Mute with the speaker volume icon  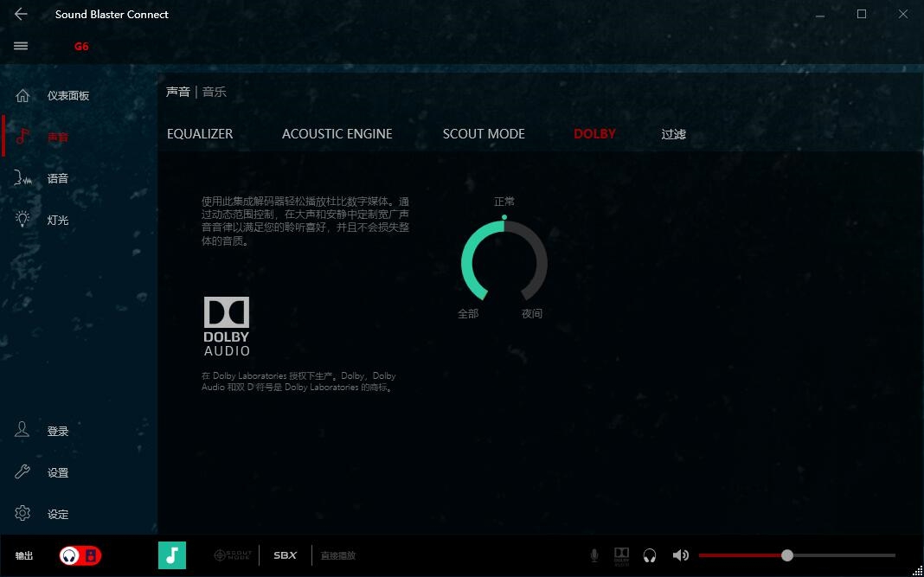click(680, 555)
